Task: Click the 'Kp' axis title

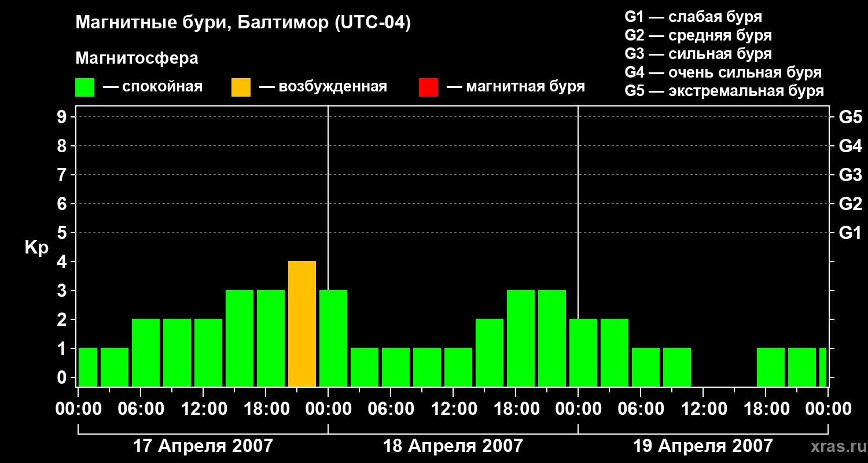Action: click(36, 248)
